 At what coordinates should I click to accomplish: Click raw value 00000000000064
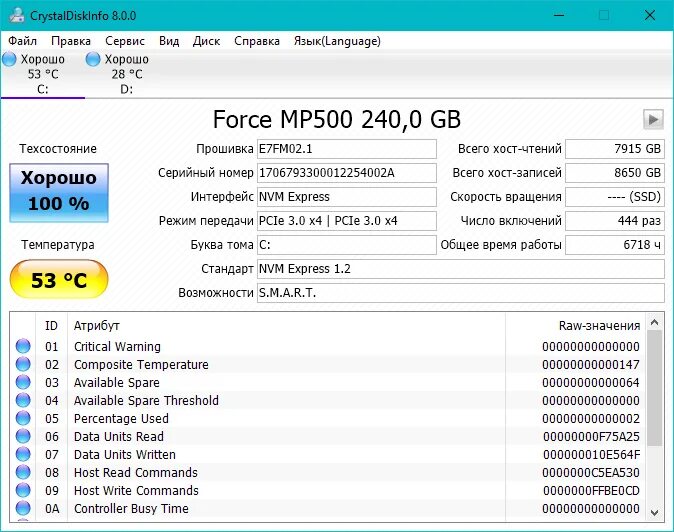click(x=591, y=383)
